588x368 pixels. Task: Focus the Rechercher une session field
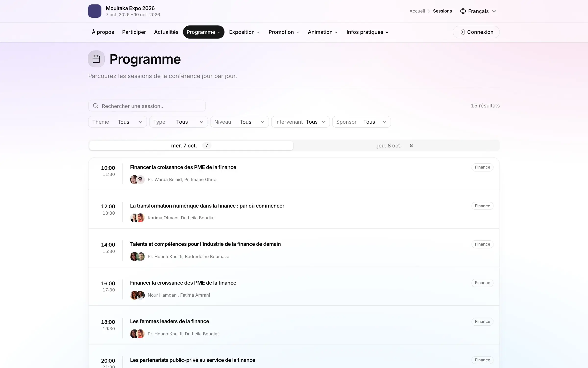pos(147,106)
